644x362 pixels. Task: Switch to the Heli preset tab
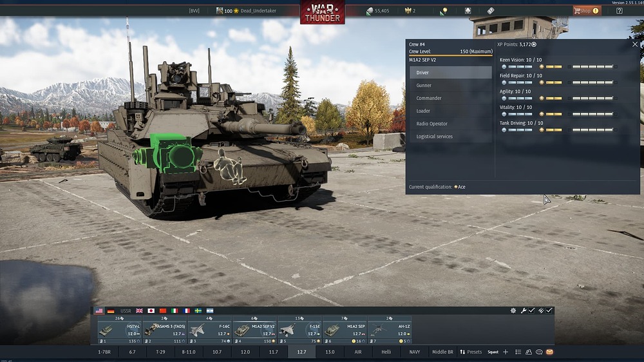[386, 352]
